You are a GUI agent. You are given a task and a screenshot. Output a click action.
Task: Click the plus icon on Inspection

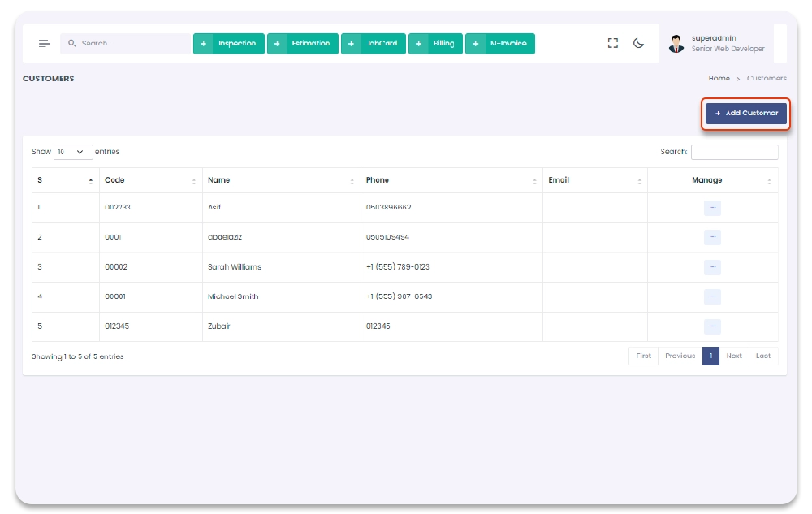point(203,44)
